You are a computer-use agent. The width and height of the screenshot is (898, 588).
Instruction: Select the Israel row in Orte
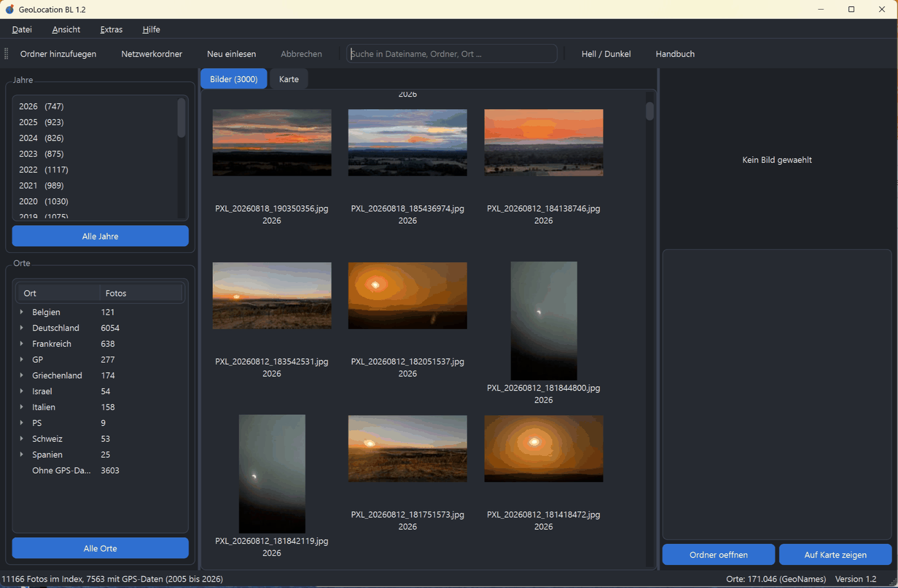pyautogui.click(x=99, y=391)
